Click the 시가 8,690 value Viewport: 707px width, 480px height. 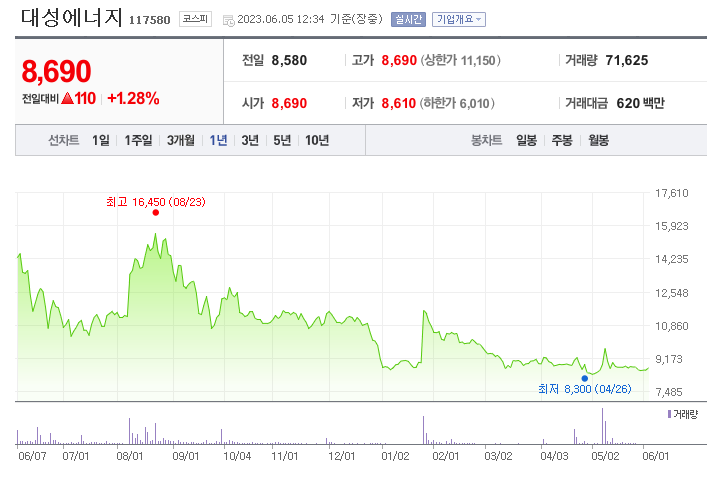click(289, 104)
